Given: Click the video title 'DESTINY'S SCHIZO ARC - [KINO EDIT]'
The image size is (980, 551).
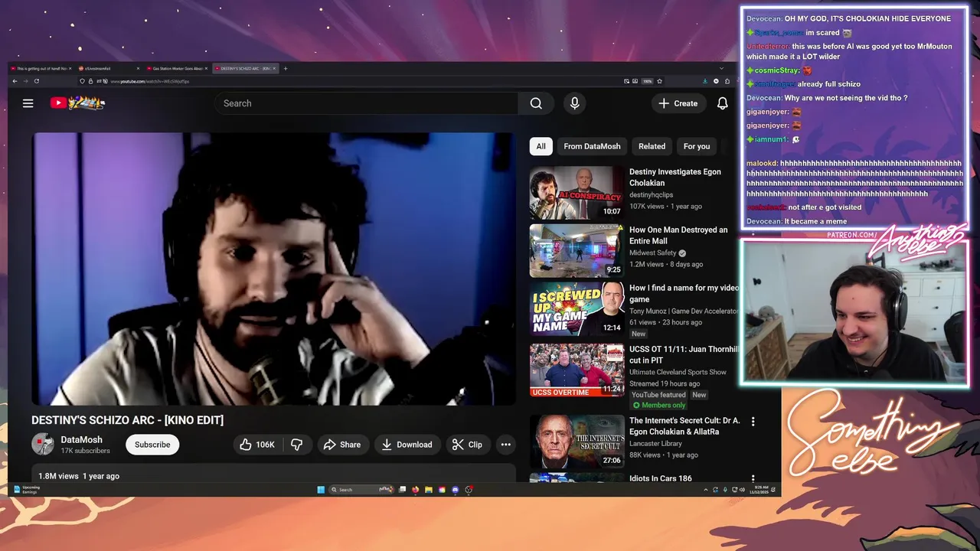Looking at the screenshot, I should [128, 420].
